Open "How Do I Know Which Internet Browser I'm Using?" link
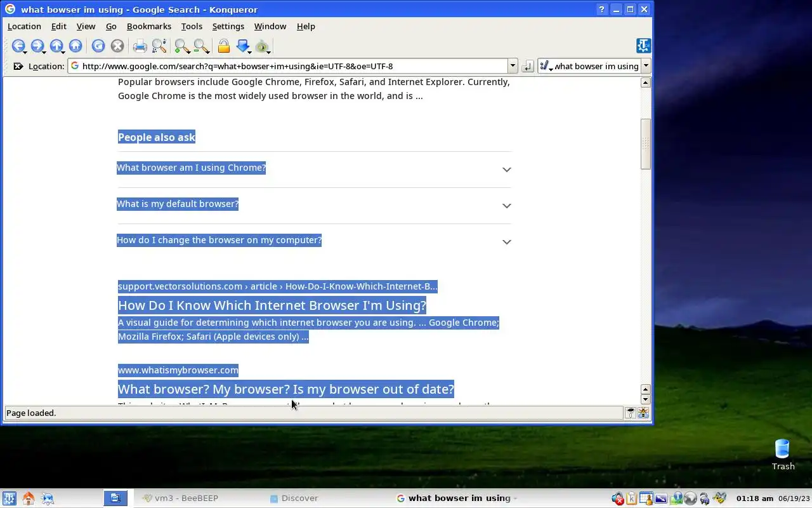 pos(272,305)
